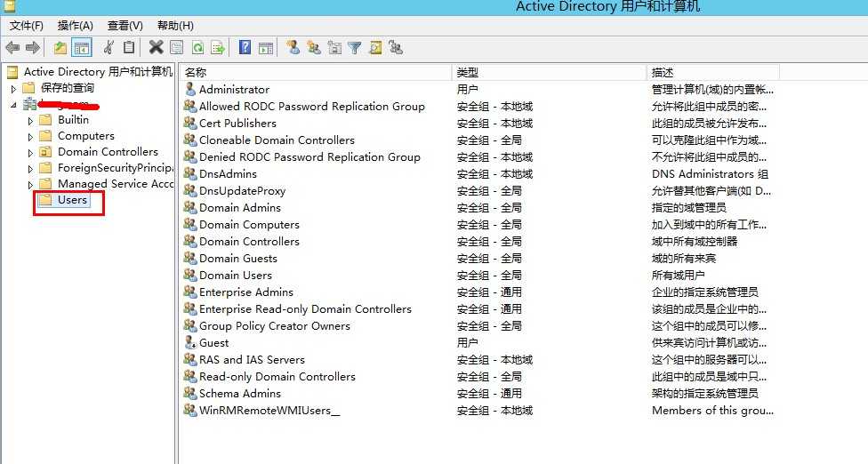The height and width of the screenshot is (464, 868).
Task: Expand the Builtin folder
Action: coord(30,121)
